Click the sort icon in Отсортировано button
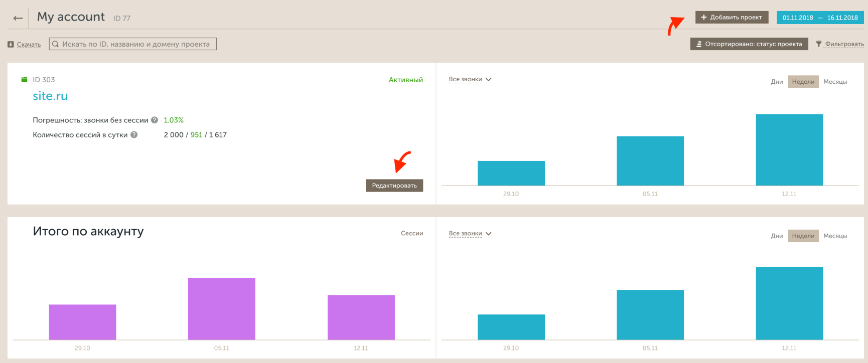The height and width of the screenshot is (363, 868). pyautogui.click(x=699, y=44)
